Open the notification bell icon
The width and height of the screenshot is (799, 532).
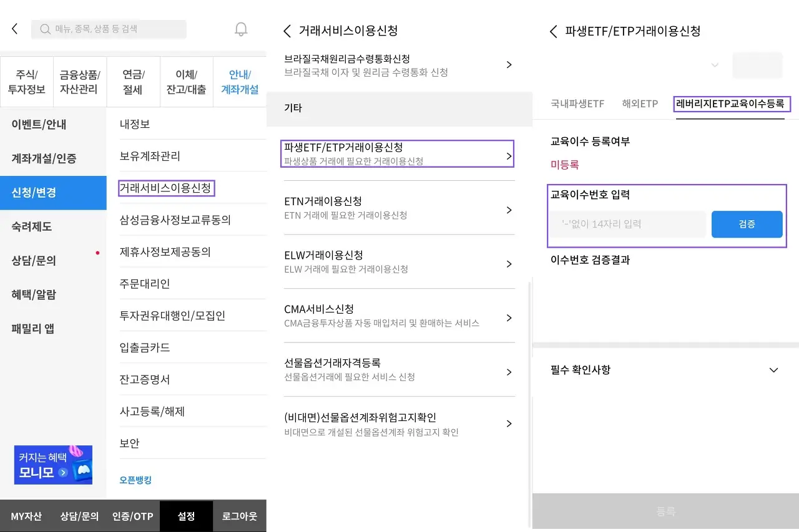click(241, 29)
